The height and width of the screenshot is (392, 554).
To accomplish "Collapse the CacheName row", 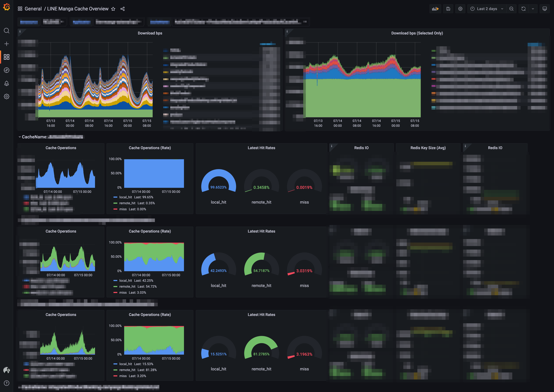I will (20, 137).
